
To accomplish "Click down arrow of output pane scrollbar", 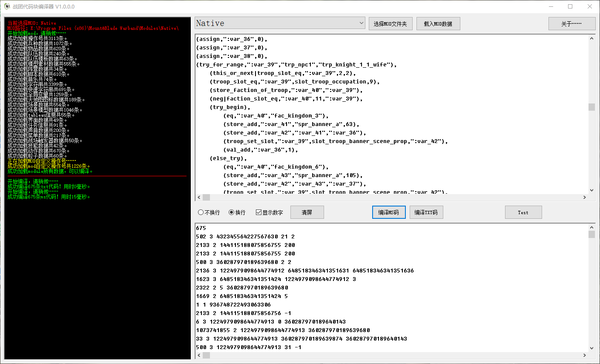I will coord(591,348).
